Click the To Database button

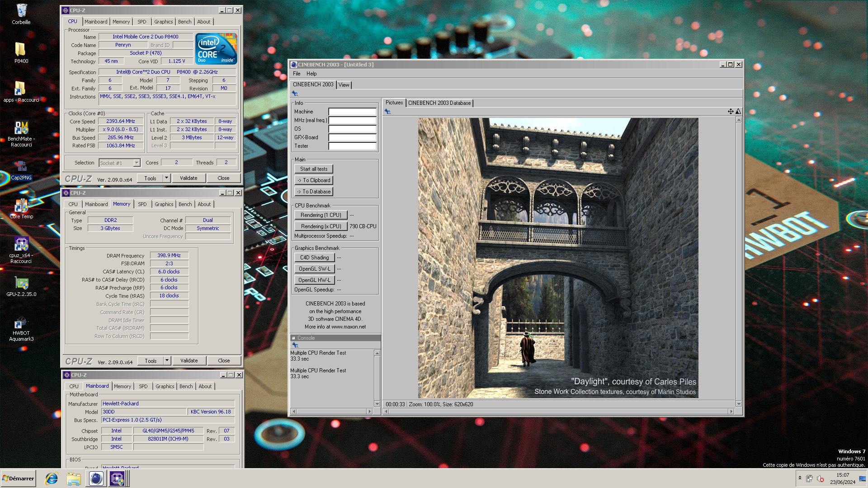coord(314,192)
